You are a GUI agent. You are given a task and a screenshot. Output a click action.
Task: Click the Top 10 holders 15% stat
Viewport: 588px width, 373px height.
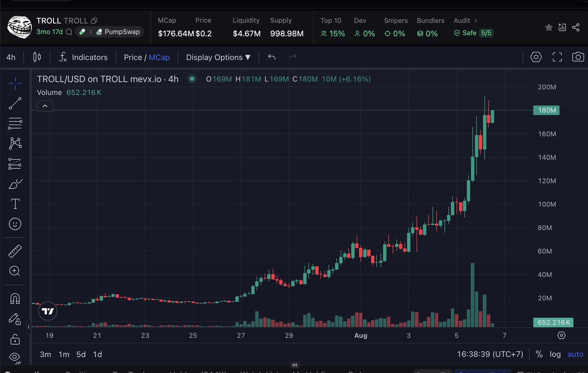pyautogui.click(x=333, y=27)
